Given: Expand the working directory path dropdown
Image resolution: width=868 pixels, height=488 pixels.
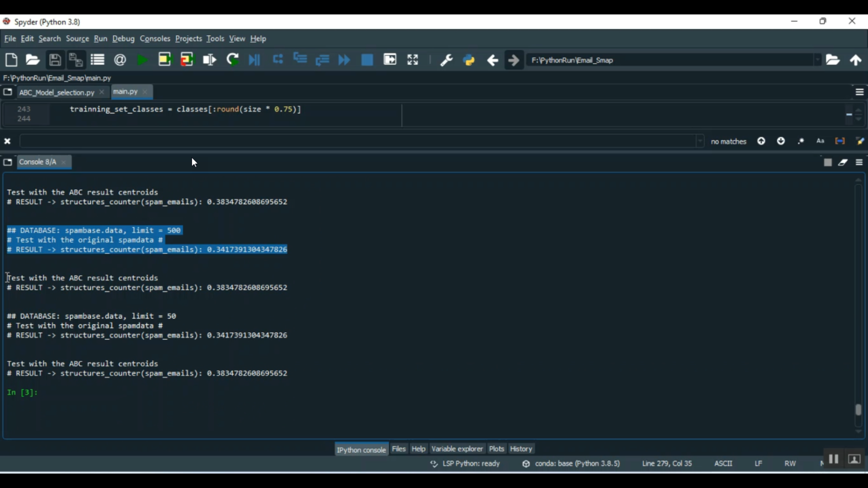Looking at the screenshot, I should click(817, 60).
